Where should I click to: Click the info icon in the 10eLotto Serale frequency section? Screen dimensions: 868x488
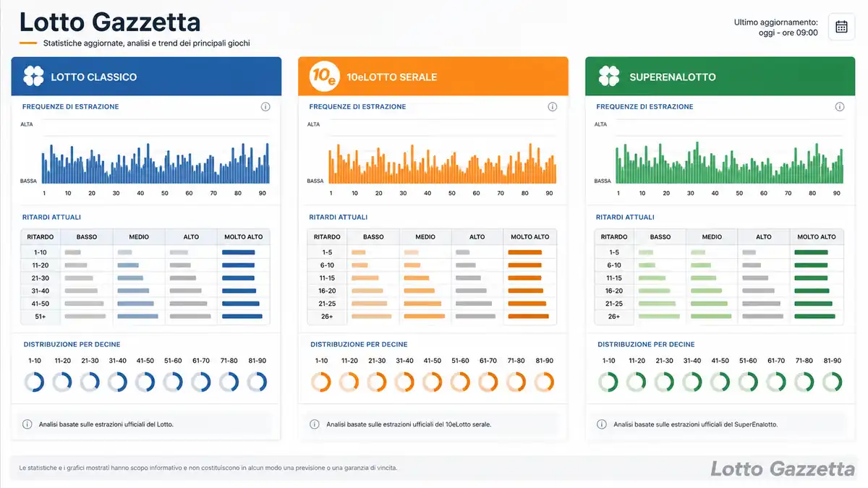[x=553, y=107]
